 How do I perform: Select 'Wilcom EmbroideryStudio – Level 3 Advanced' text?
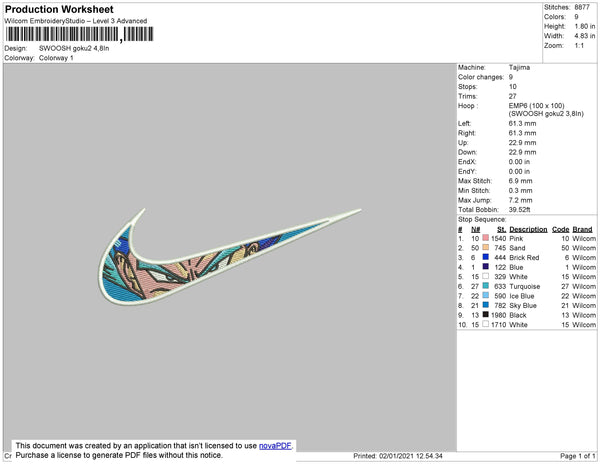76,21
